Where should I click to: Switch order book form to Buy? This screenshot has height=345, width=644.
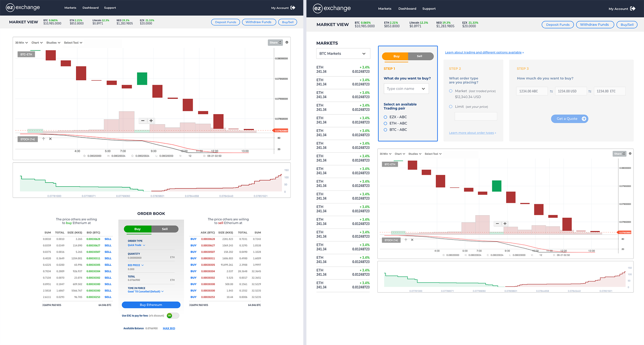137,229
